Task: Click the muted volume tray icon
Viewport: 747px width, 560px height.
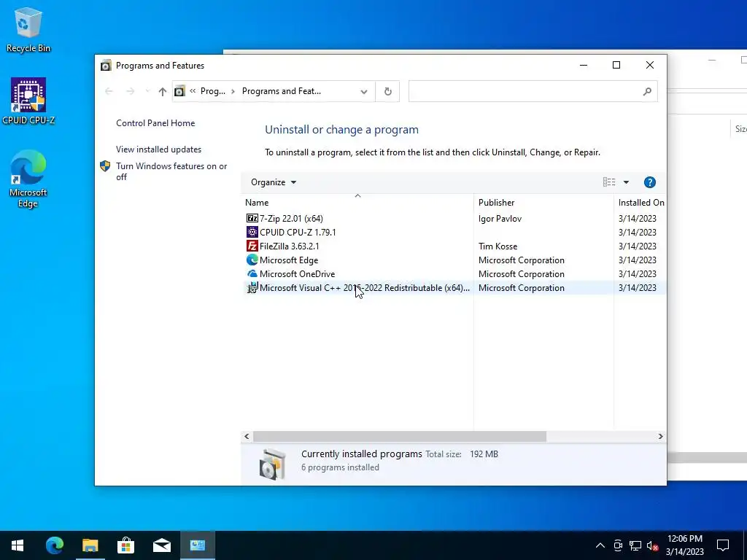Action: point(652,545)
